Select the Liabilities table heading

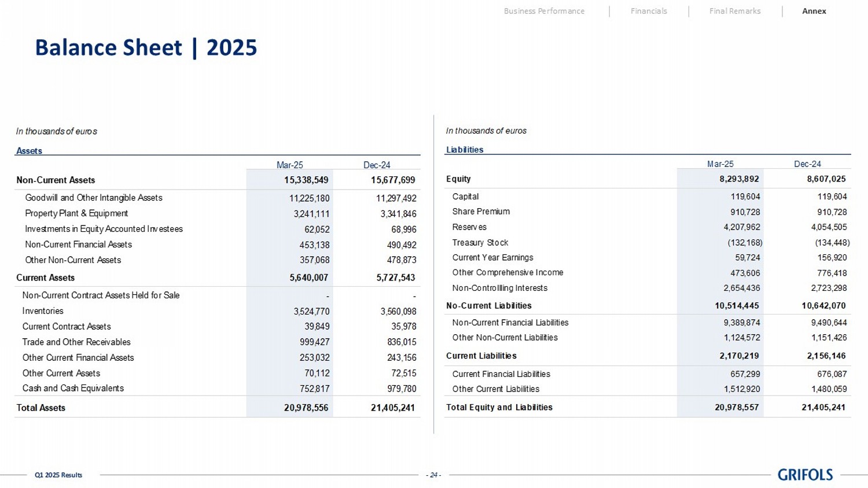(465, 150)
